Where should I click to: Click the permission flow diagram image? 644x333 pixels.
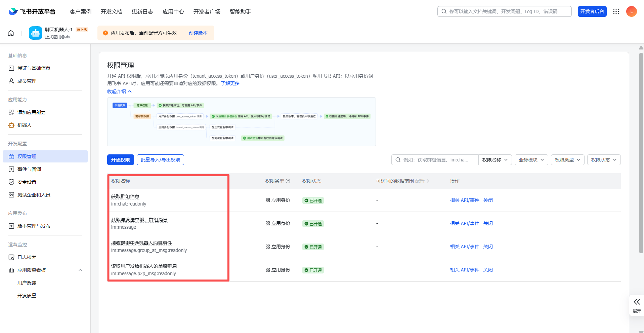242,122
